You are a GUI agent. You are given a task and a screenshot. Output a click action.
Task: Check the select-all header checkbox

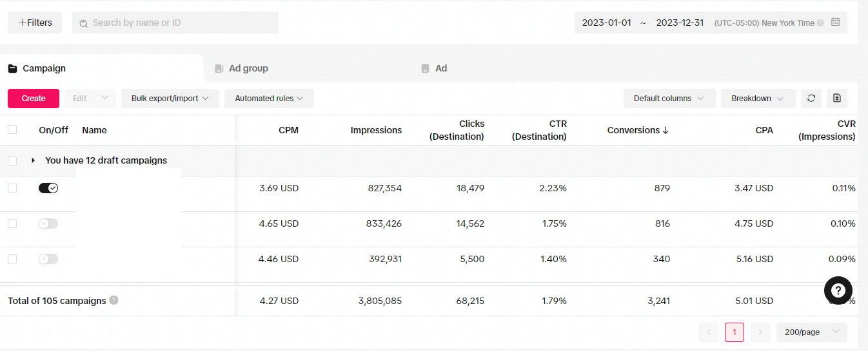pos(12,129)
